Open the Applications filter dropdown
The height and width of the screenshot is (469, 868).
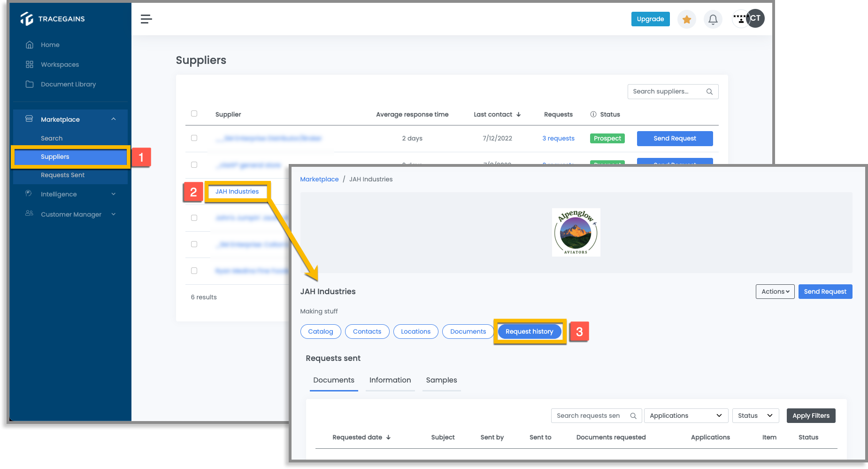click(686, 415)
